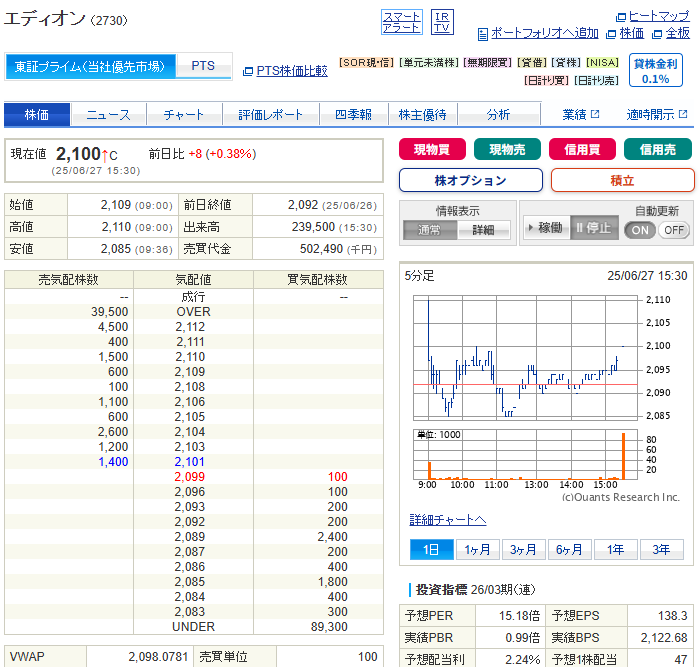Select the 1日 chart period
Screen dimensions: 699x667
(x=432, y=549)
